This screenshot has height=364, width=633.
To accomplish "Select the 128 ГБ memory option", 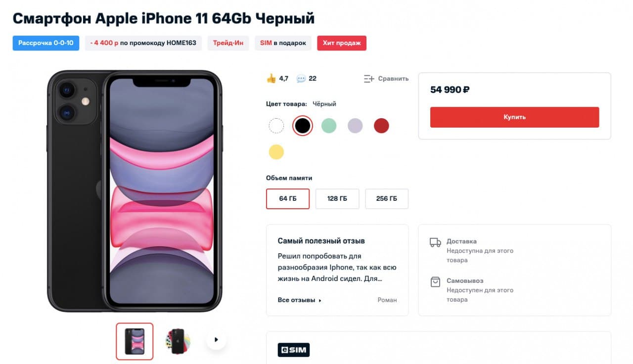I will (337, 199).
